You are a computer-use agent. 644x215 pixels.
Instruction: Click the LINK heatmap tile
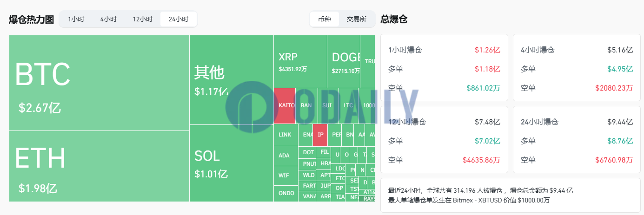coord(285,135)
